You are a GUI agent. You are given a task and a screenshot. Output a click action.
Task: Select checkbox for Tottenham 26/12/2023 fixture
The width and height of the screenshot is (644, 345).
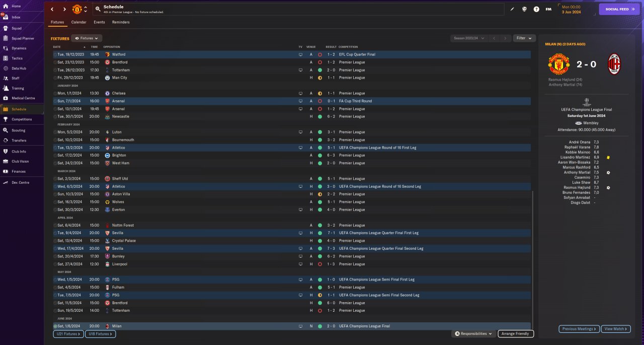[x=55, y=70]
